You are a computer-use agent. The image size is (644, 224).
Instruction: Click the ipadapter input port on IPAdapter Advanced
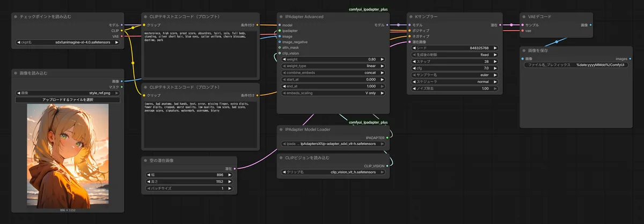tap(280, 31)
